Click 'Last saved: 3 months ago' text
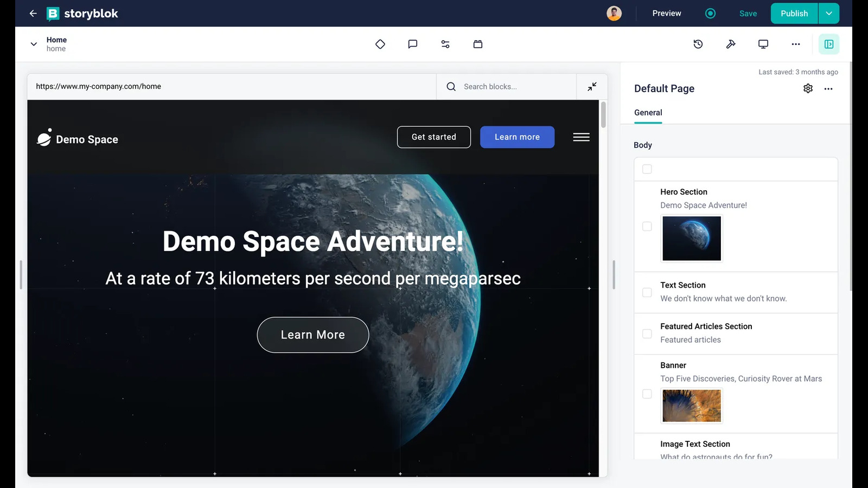The image size is (868, 488). [x=798, y=72]
